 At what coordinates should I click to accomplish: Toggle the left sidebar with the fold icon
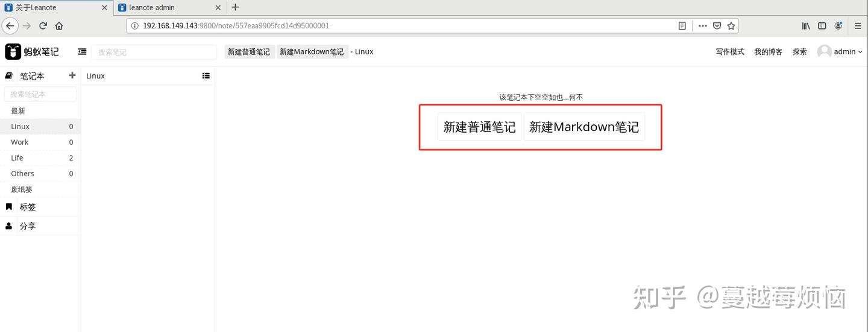click(83, 52)
